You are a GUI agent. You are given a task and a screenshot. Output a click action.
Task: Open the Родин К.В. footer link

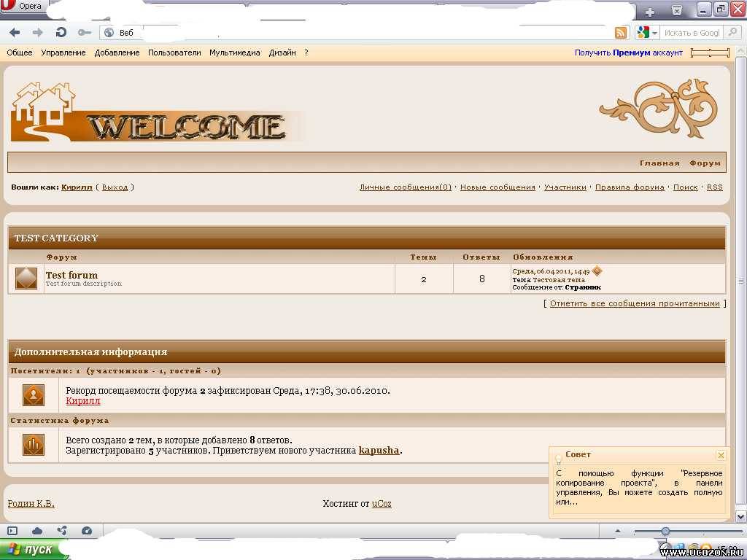coord(31,503)
